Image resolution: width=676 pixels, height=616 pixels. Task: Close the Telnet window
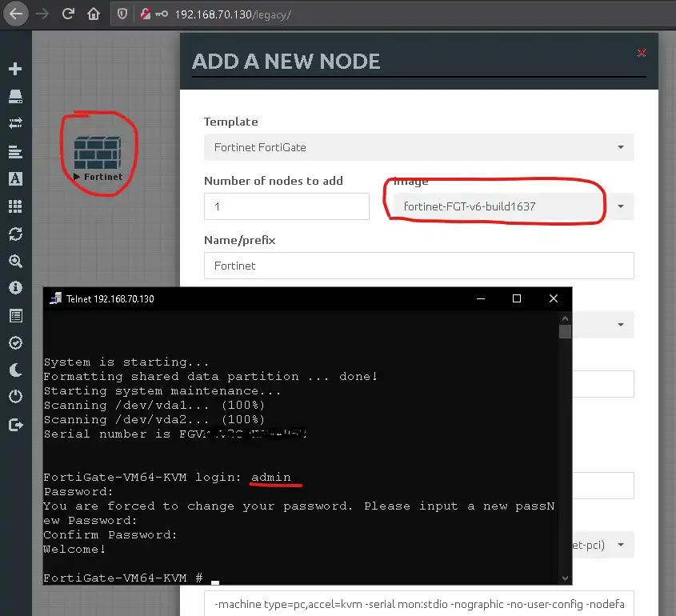coord(553,298)
